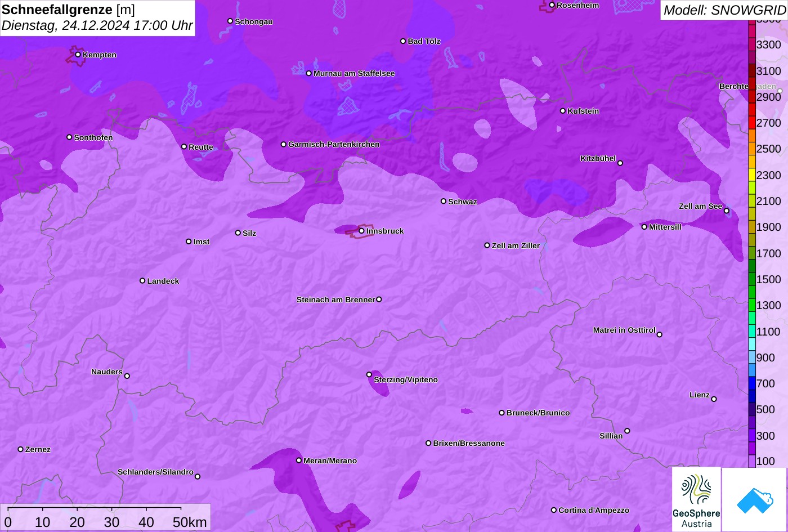Click the 'Zell am Ziller' label
The image size is (788, 532).
[516, 245]
